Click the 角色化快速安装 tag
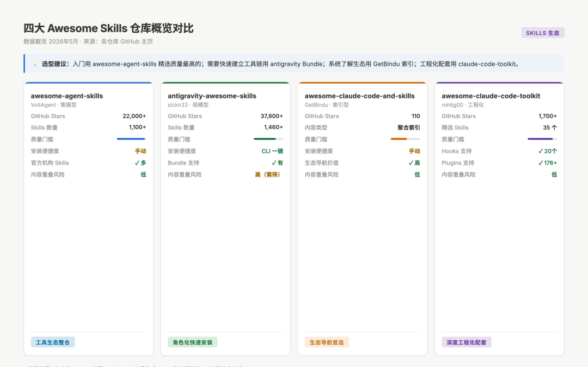588x367 pixels. pos(192,342)
